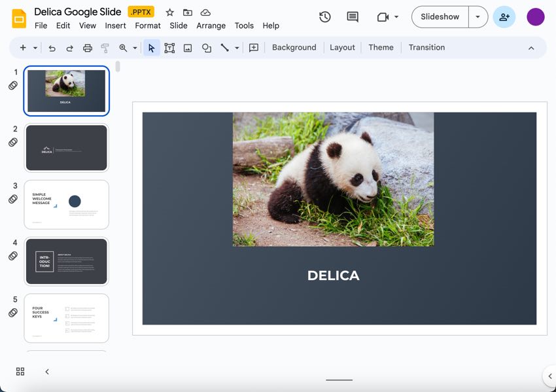The height and width of the screenshot is (392, 556).
Task: Open version history
Action: (324, 16)
